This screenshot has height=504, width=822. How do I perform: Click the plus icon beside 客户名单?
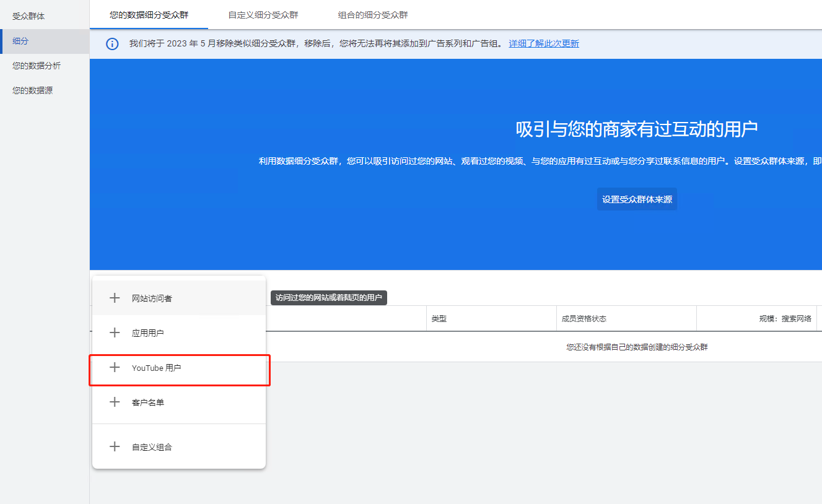coord(115,402)
